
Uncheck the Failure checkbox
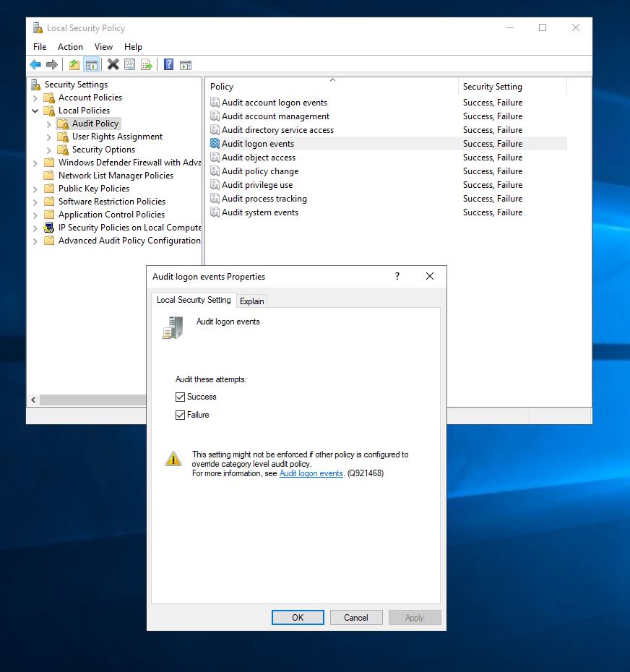180,415
